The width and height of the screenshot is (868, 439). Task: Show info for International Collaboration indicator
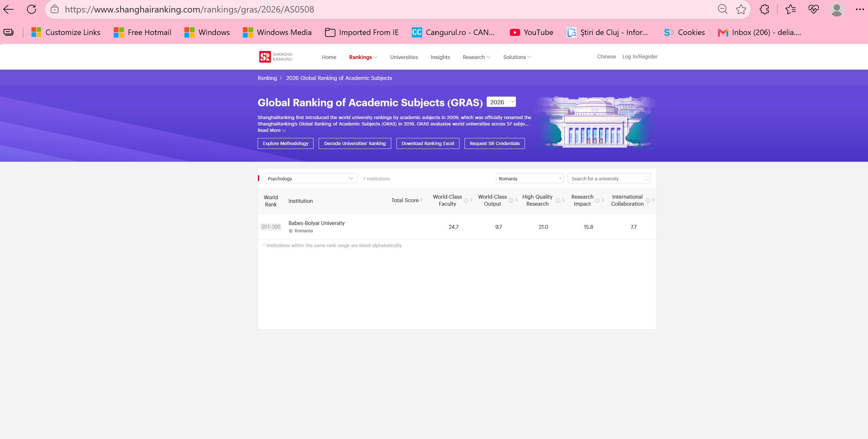pyautogui.click(x=648, y=200)
